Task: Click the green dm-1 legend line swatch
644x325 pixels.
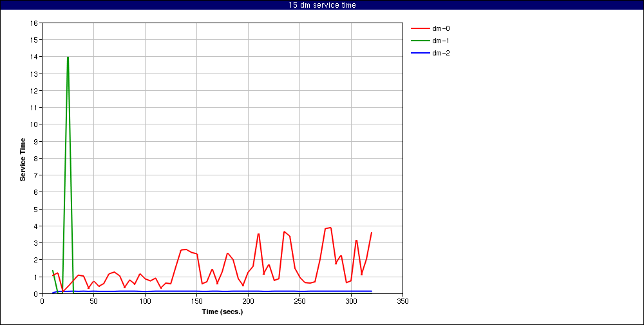Action: pyautogui.click(x=420, y=41)
